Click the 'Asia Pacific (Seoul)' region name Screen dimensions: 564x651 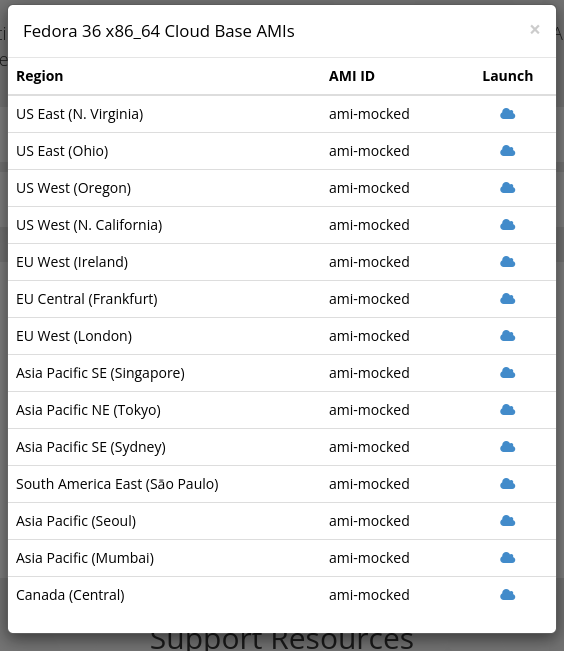click(x=76, y=521)
